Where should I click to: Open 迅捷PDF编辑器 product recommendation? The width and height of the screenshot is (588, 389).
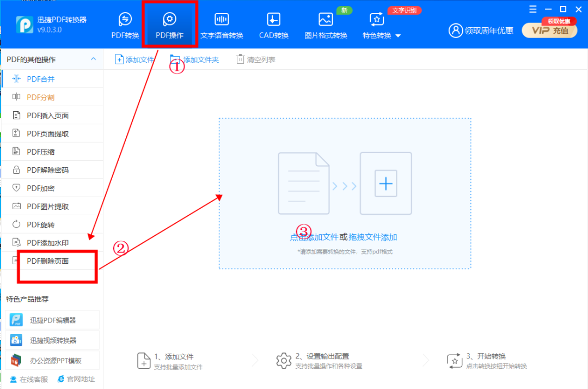(x=52, y=320)
